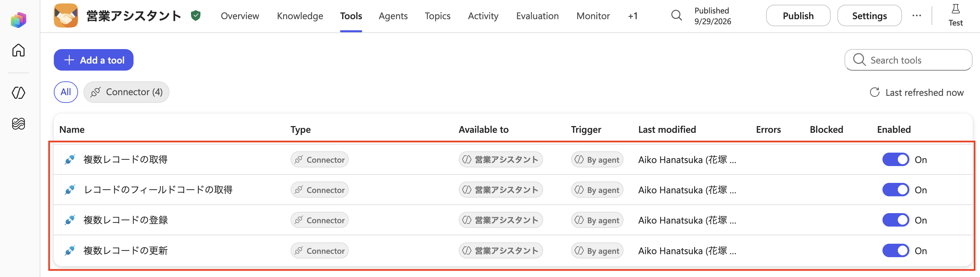Expand the +1 overflow tabs
Viewport: 980px width, 277px height.
633,16
